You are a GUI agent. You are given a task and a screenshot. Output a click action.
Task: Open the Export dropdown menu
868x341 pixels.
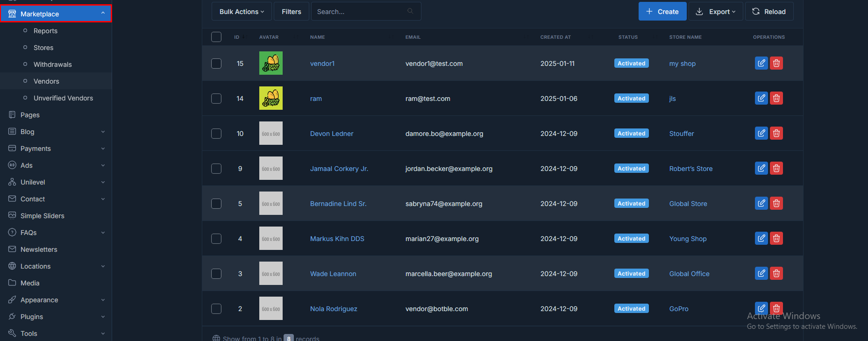click(x=715, y=12)
